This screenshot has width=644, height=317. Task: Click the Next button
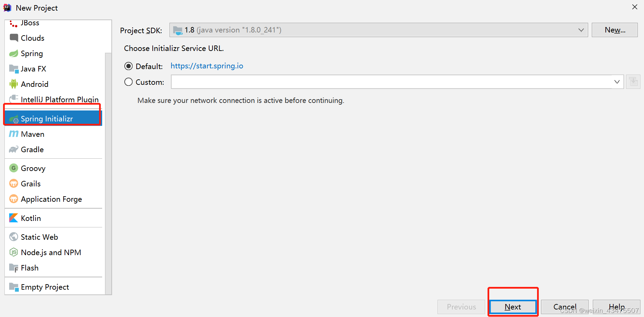tap(513, 307)
